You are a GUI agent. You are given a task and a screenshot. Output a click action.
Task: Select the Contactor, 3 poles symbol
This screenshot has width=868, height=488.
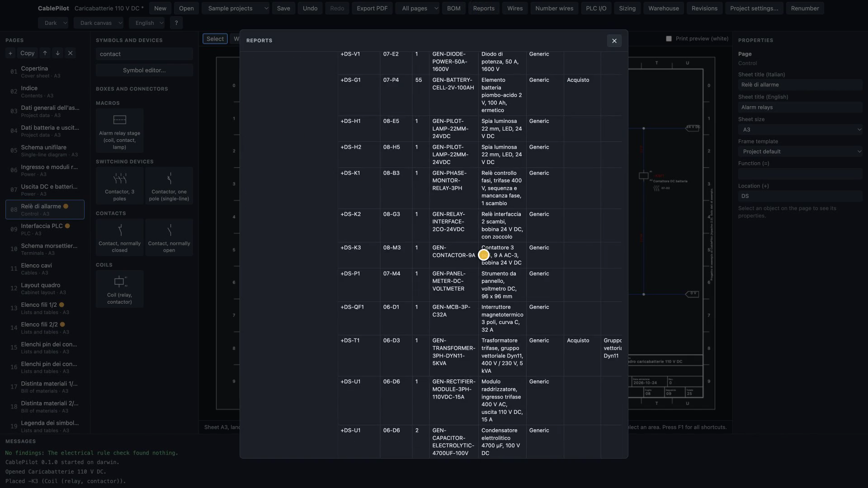(119, 186)
